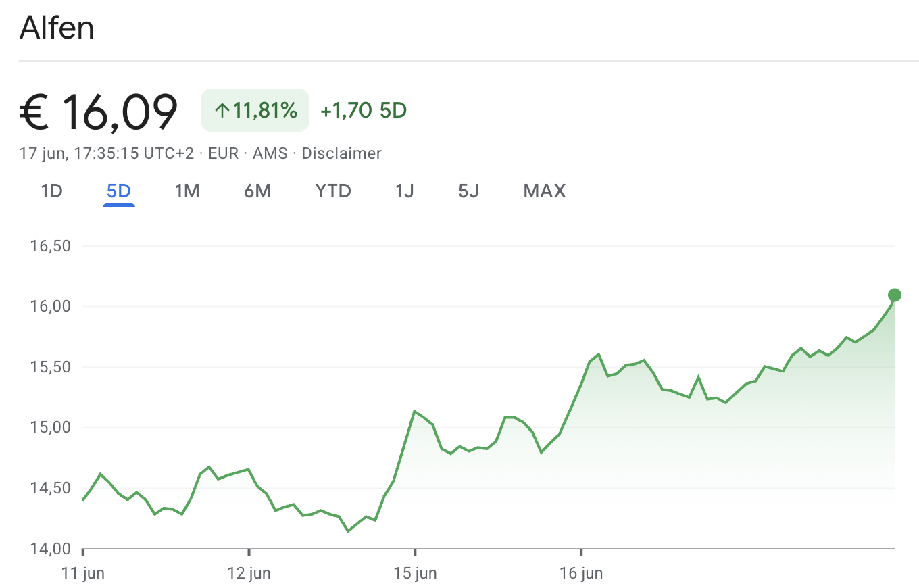This screenshot has height=588, width=919.
Task: Open the Disclaimer link
Action: tap(341, 153)
